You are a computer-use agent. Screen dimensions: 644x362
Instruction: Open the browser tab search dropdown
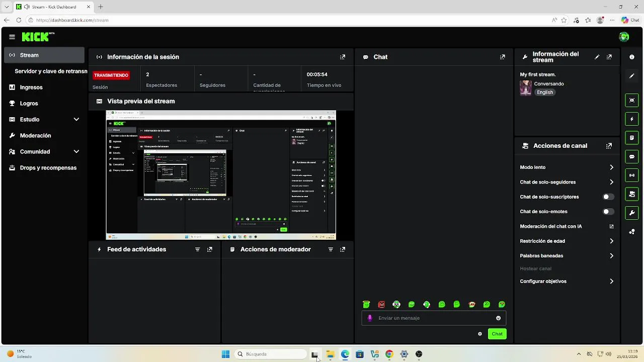coord(7,7)
